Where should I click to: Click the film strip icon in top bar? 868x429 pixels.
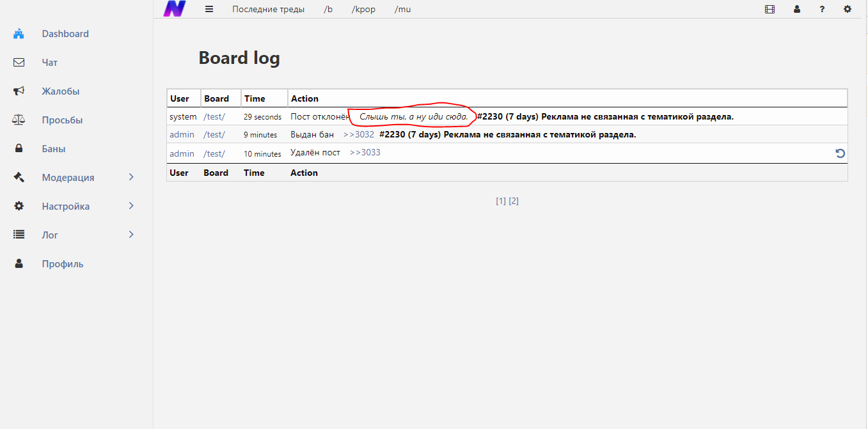point(769,9)
